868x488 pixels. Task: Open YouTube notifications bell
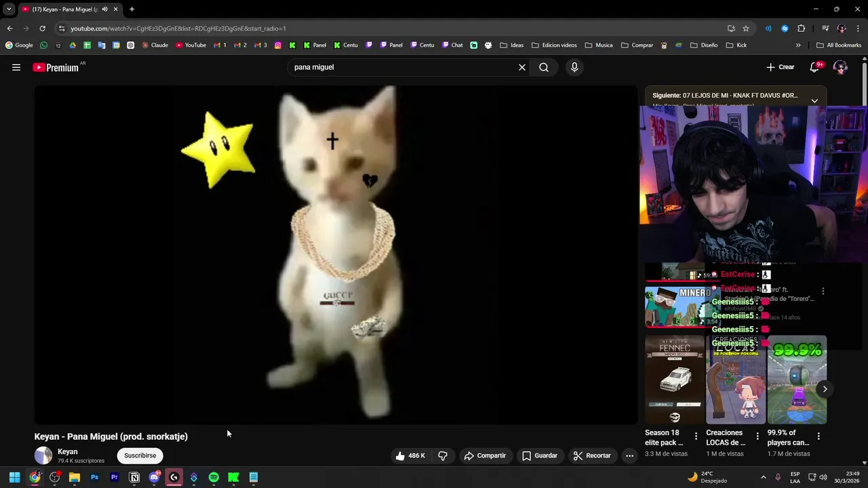(816, 67)
